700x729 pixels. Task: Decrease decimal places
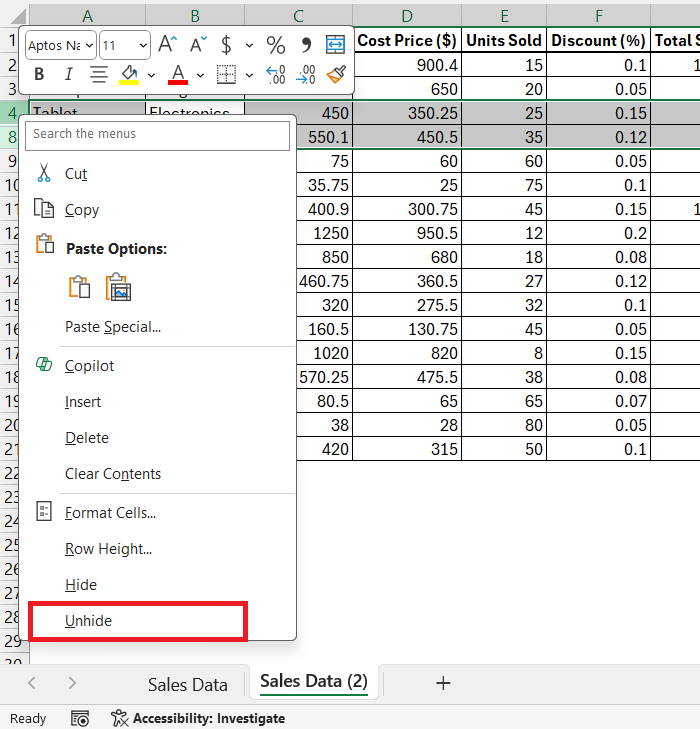click(305, 74)
